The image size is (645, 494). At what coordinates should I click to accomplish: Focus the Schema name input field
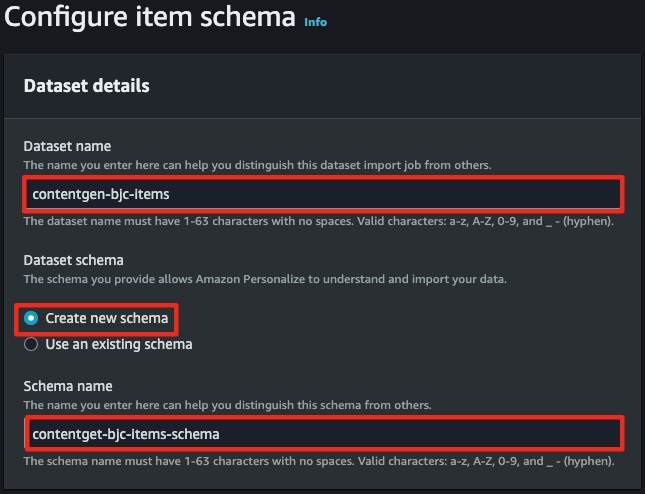(323, 434)
